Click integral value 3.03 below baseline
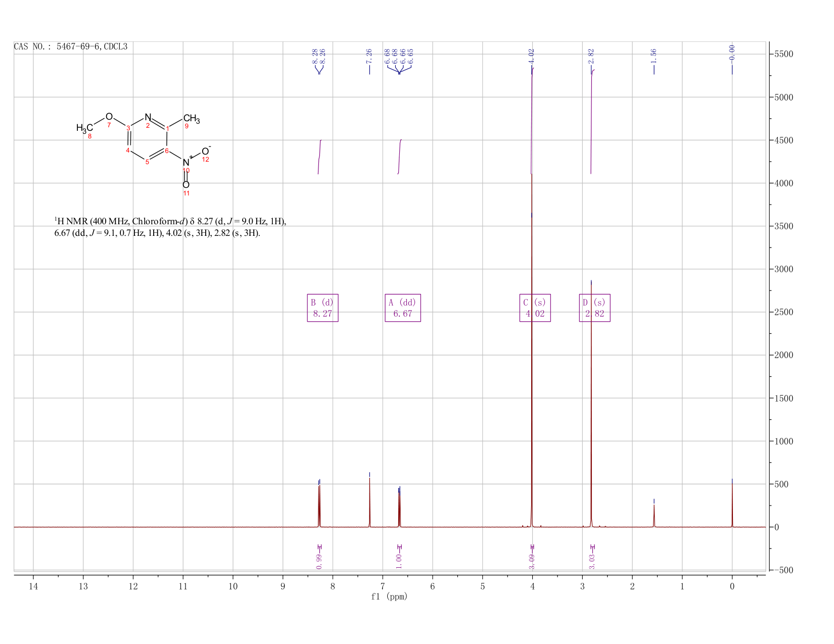Screen dimensions: 834x644 tap(592, 561)
